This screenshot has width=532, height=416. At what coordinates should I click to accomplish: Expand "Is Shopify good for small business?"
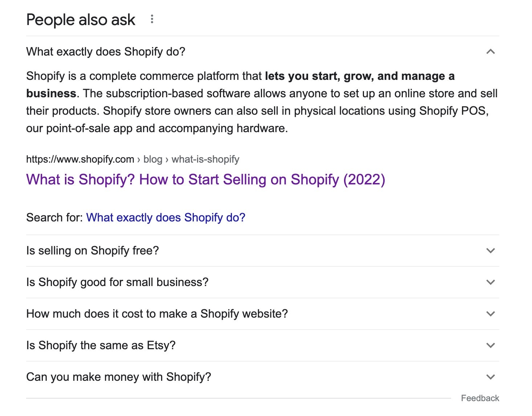pyautogui.click(x=117, y=282)
